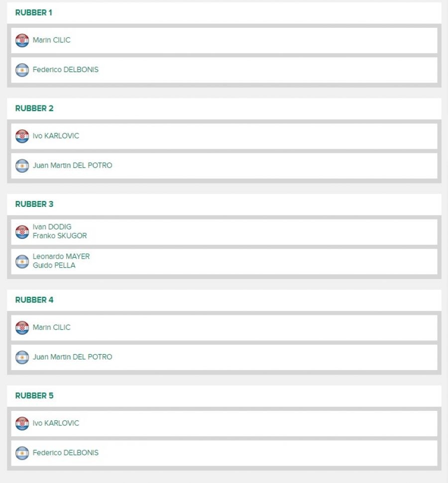This screenshot has width=448, height=483.
Task: Click Ivan DODIG name in Rubber 3
Action: (52, 227)
